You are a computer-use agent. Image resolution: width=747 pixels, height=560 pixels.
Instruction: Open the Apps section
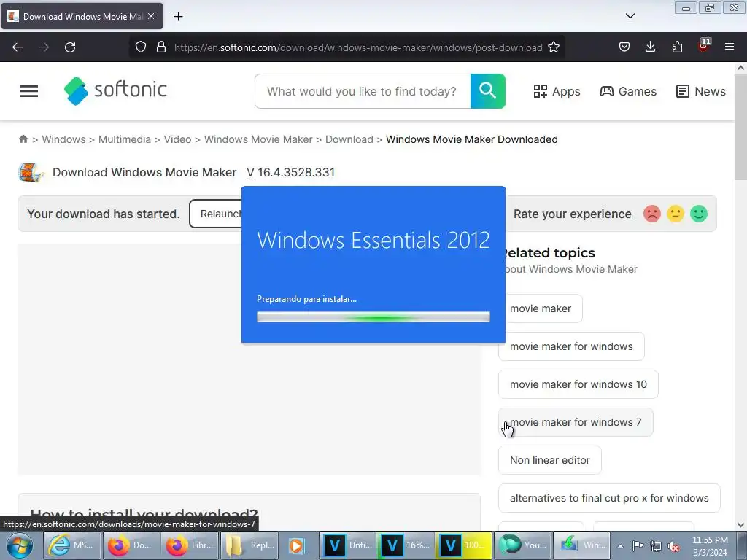557,91
